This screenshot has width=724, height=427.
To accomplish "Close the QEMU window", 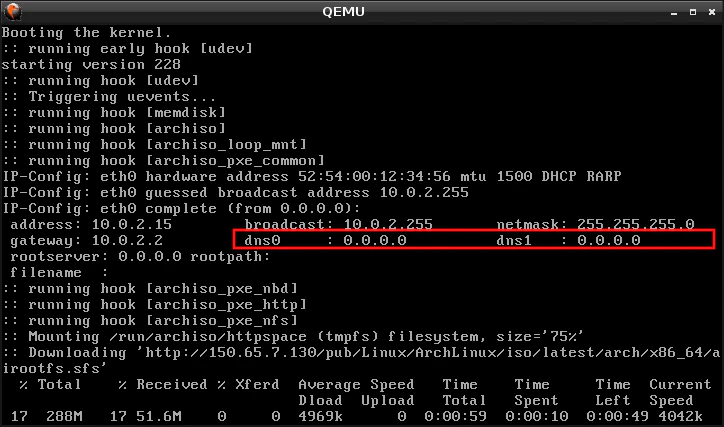I will tap(712, 12).
